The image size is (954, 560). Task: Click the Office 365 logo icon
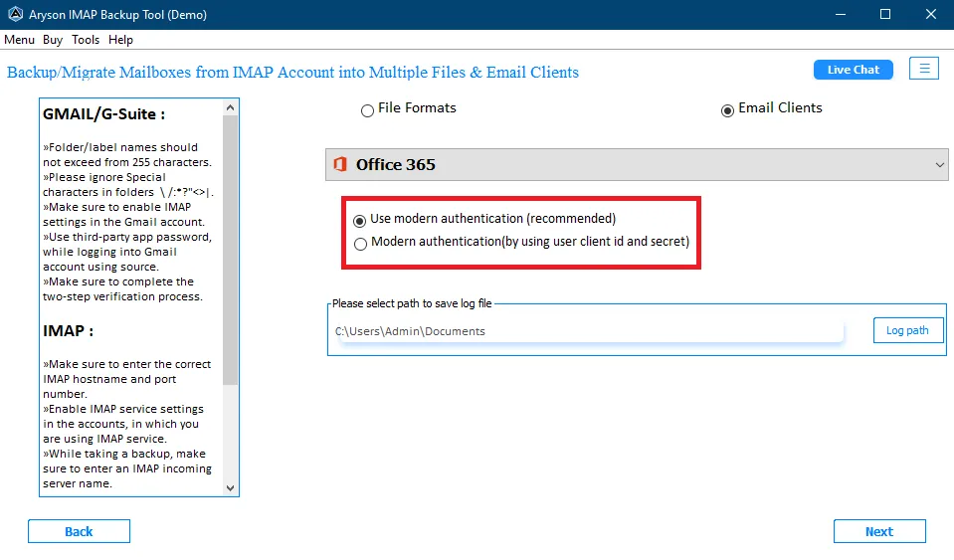coord(340,164)
